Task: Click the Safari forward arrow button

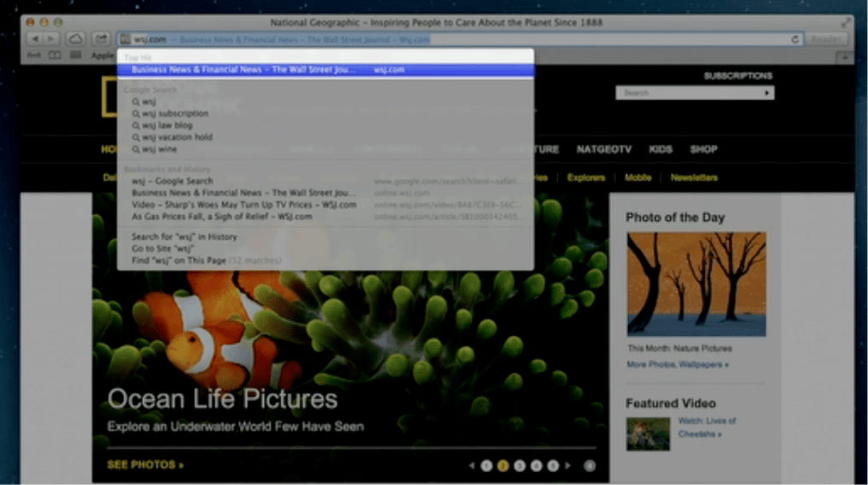Action: [x=51, y=39]
